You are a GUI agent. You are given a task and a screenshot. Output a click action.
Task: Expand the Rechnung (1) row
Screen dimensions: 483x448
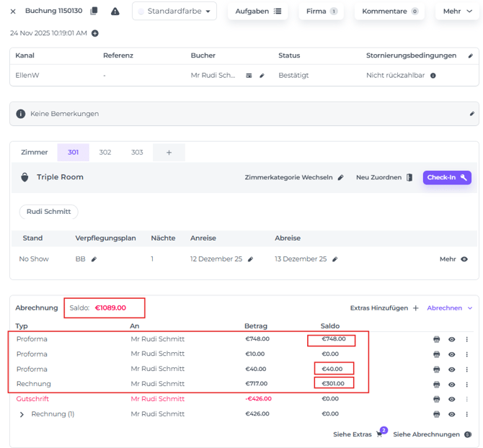(x=22, y=414)
